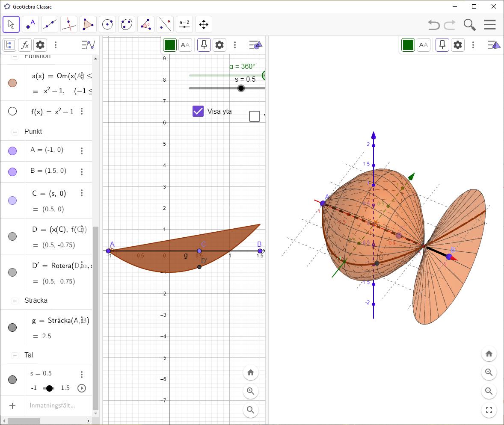Select the Polygon tool
The width and height of the screenshot is (504, 425).
coord(88,24)
